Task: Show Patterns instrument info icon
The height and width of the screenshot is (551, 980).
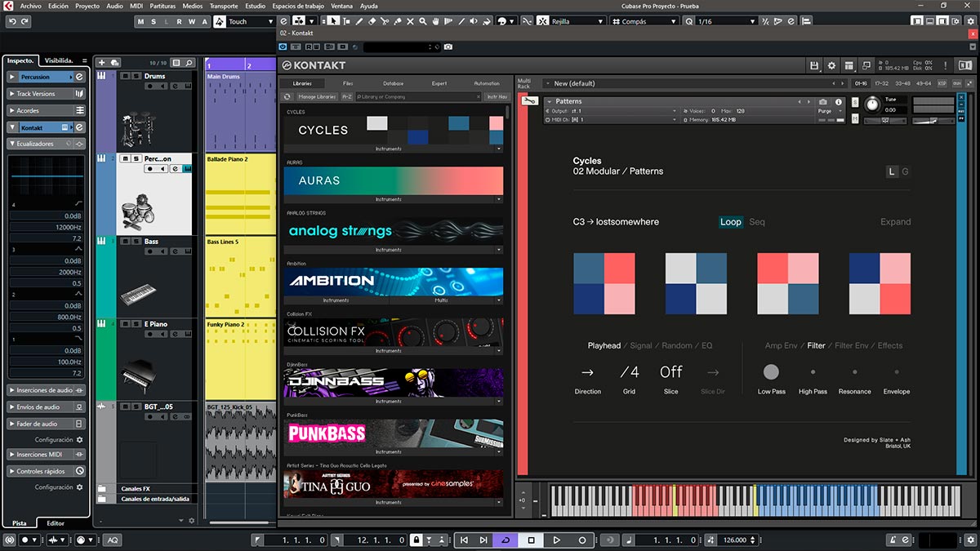Action: point(837,102)
